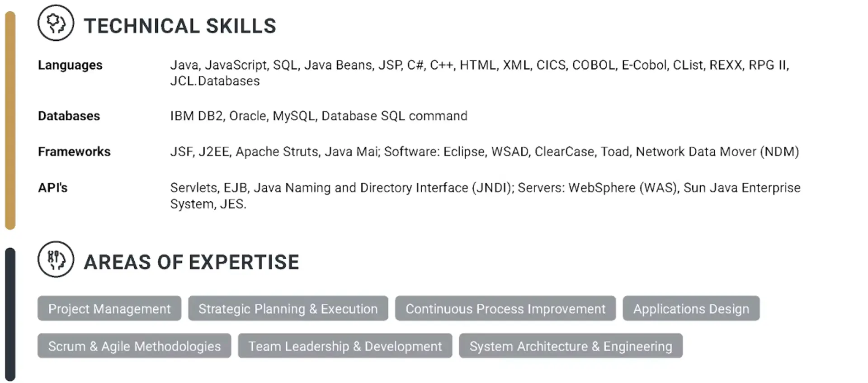The image size is (868, 383).
Task: Click the gold vertical bar beside Technical Skills
Action: [x=10, y=120]
